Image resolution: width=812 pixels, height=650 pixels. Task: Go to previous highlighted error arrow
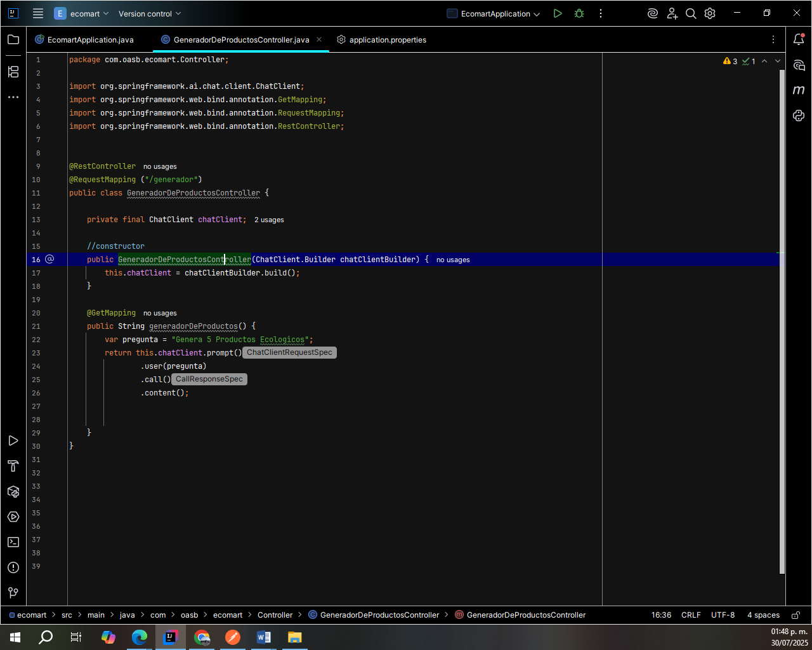(x=764, y=62)
